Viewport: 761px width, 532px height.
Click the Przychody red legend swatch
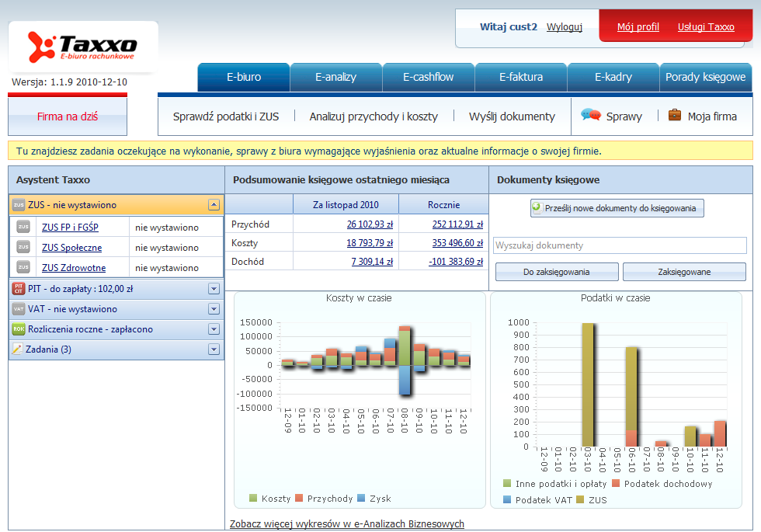pyautogui.click(x=299, y=498)
